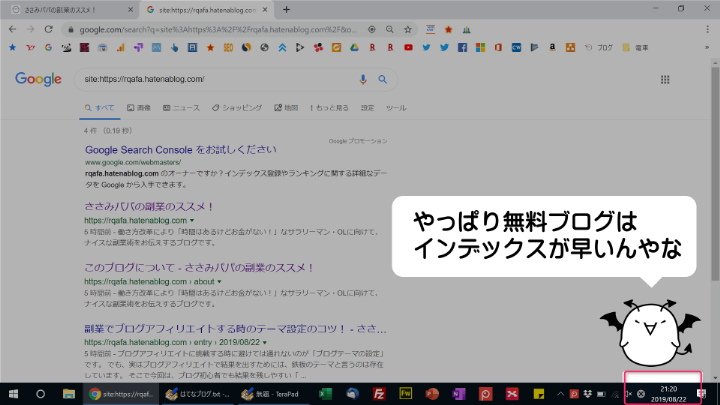Open the Google Search Console をお試しください link
Screen dimensions: 720x405
[x=181, y=150]
